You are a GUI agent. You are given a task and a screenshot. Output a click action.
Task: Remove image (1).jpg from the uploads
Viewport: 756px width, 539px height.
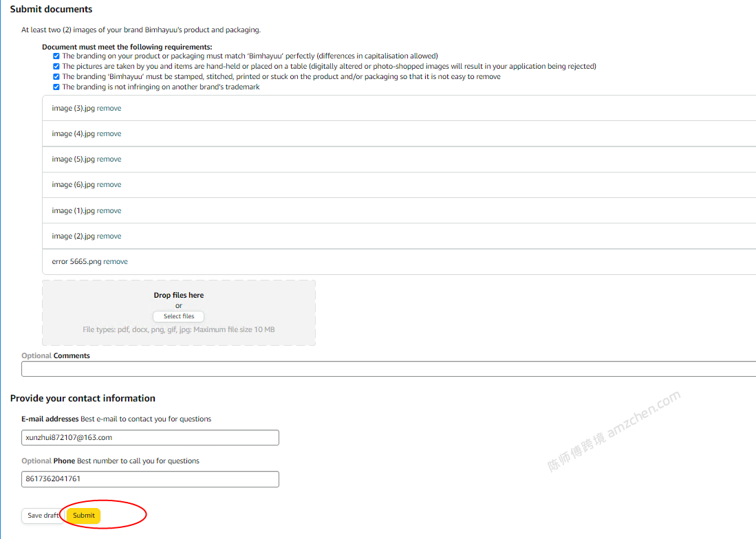(x=109, y=211)
